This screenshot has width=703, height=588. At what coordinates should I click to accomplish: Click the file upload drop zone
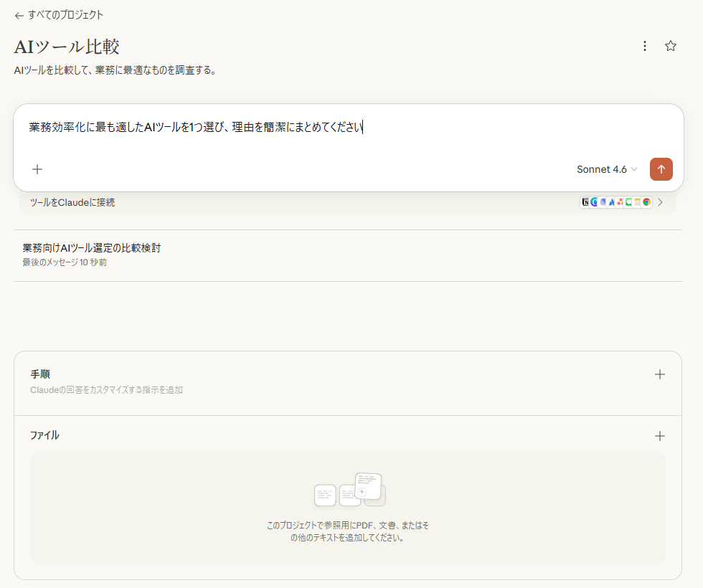coord(347,507)
